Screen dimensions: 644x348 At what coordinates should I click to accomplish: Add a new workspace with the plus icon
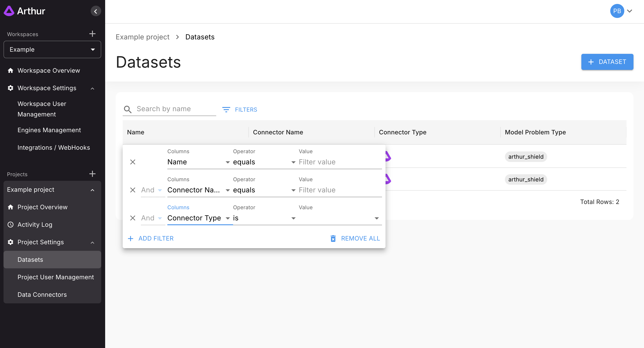tap(92, 34)
